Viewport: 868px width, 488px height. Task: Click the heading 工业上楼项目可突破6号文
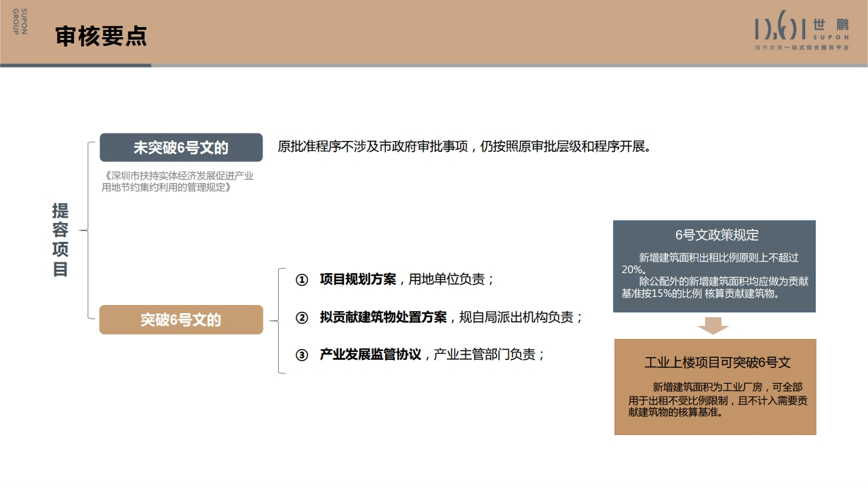717,363
